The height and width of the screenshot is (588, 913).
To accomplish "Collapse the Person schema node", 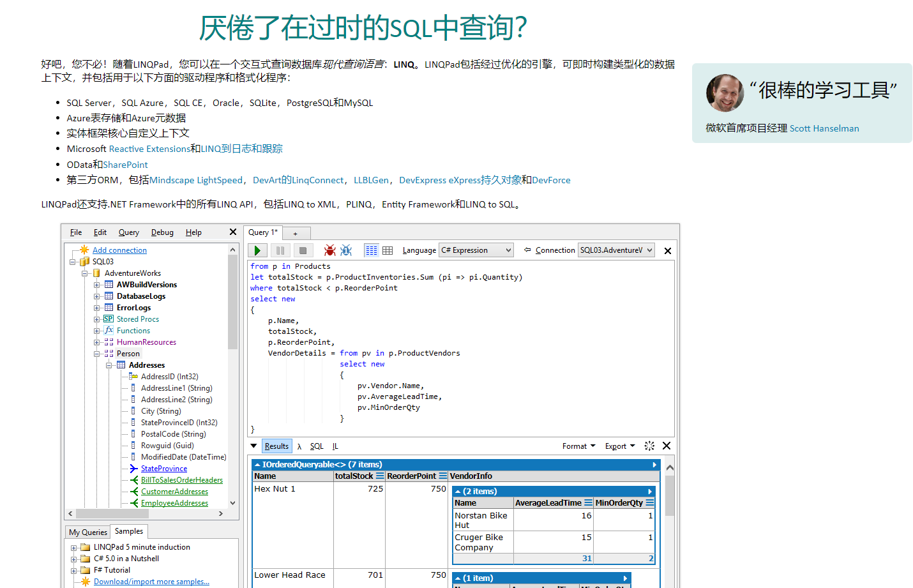I will tap(96, 353).
